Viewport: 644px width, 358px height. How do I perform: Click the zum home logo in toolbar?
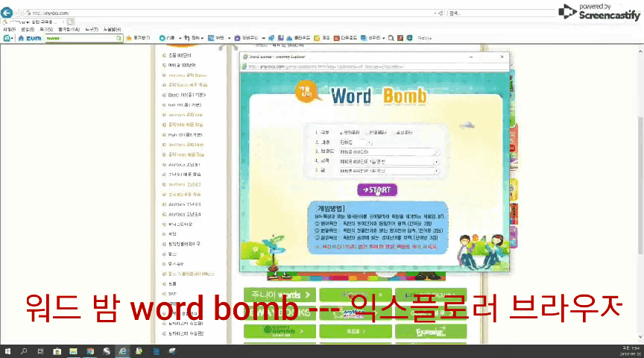(30, 38)
